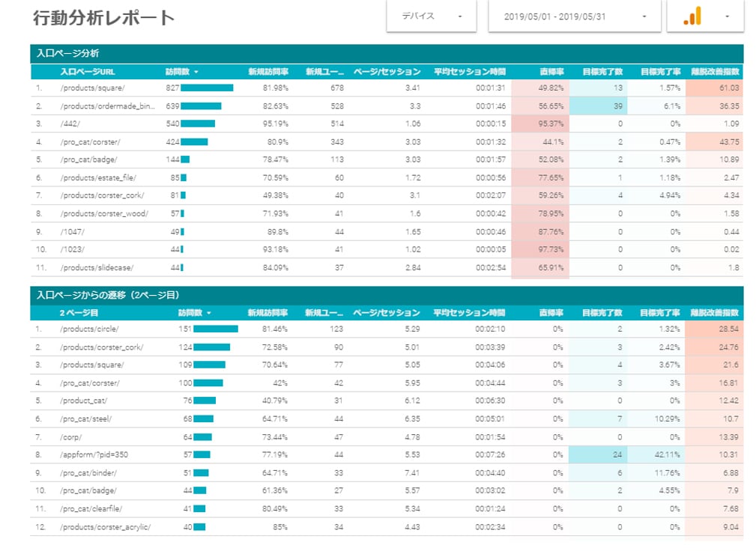Click the /appform/?pid=350 URL cell
The image size is (756, 557).
94,455
